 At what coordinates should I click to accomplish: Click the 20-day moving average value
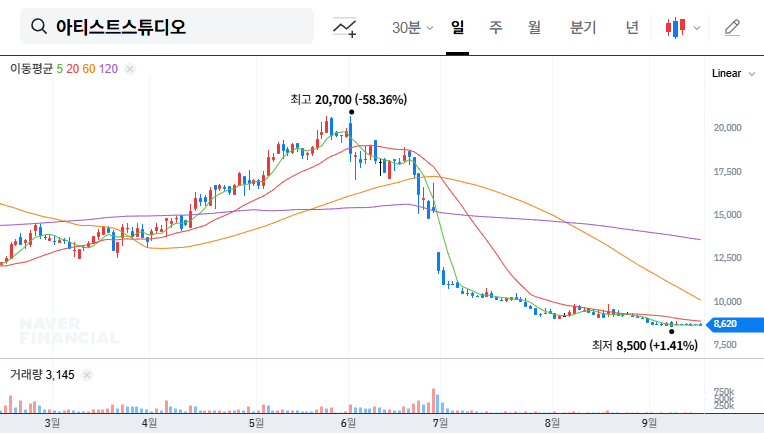tap(73, 69)
